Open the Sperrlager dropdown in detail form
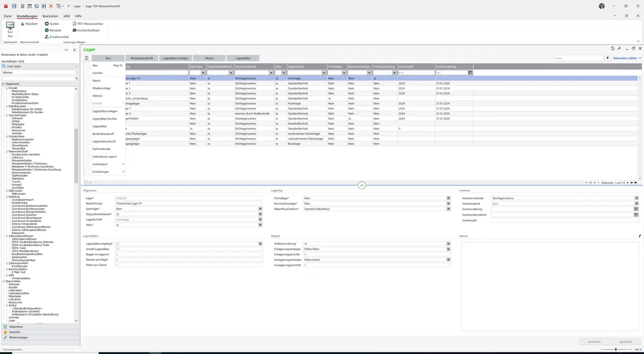Screen dimensions: 644x354 (260, 209)
